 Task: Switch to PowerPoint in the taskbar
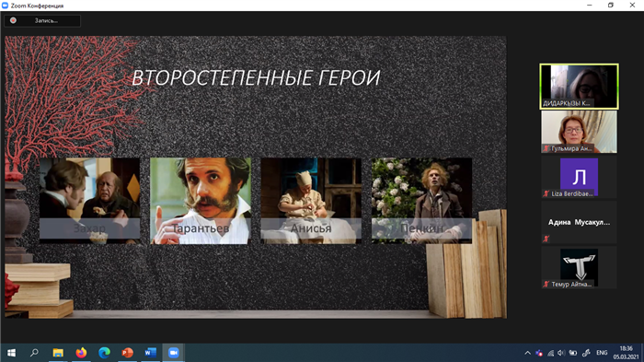(x=127, y=353)
